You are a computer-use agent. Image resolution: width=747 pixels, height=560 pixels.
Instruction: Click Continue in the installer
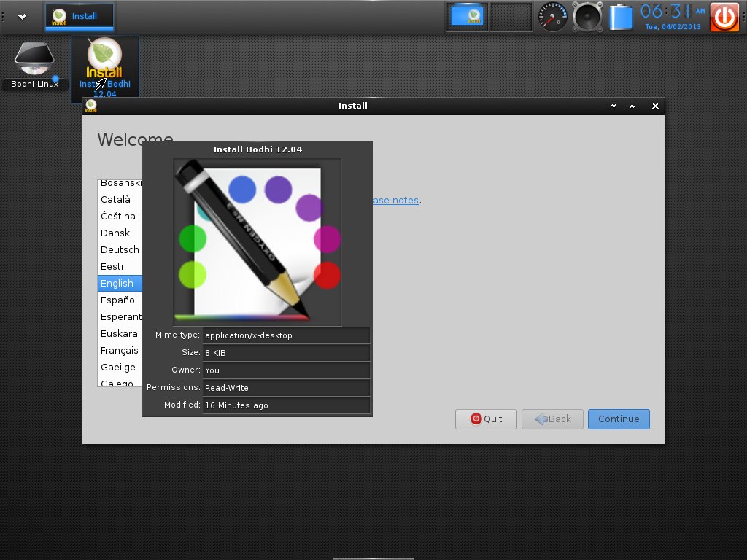click(619, 419)
